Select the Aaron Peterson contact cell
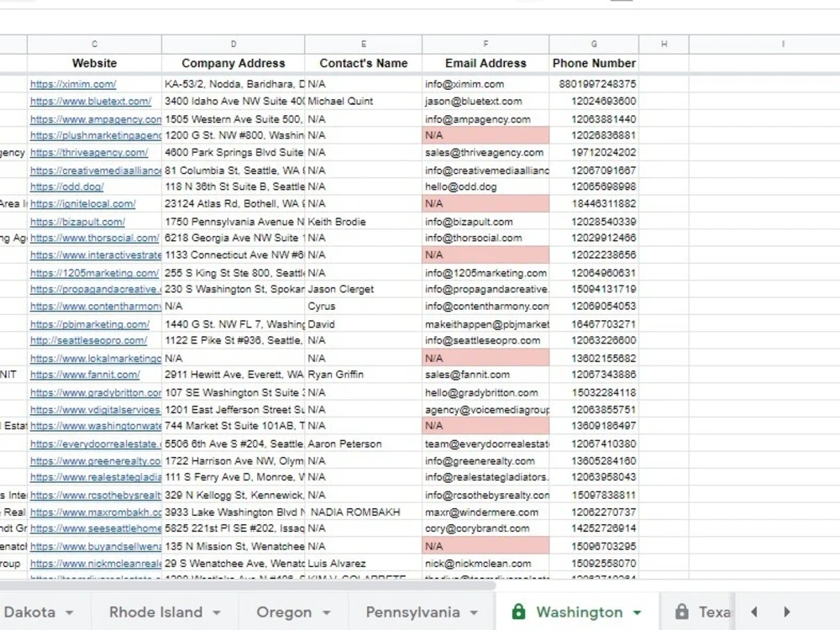This screenshot has width=840, height=630. coord(363,444)
